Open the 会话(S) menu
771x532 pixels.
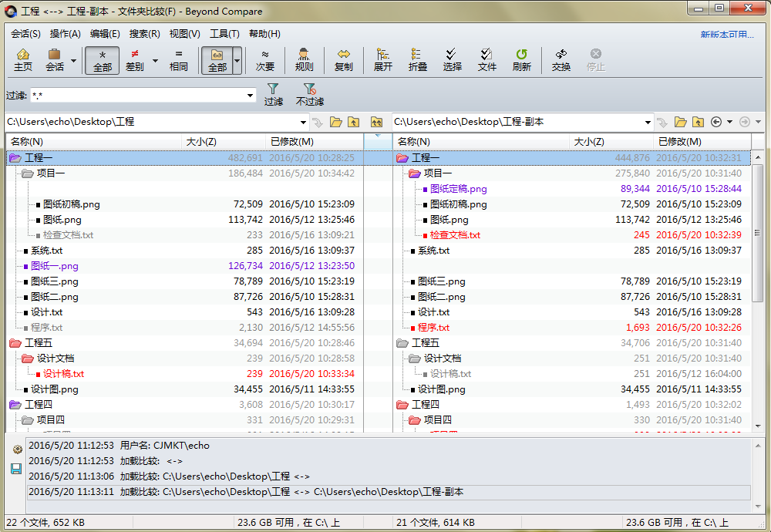pos(25,33)
